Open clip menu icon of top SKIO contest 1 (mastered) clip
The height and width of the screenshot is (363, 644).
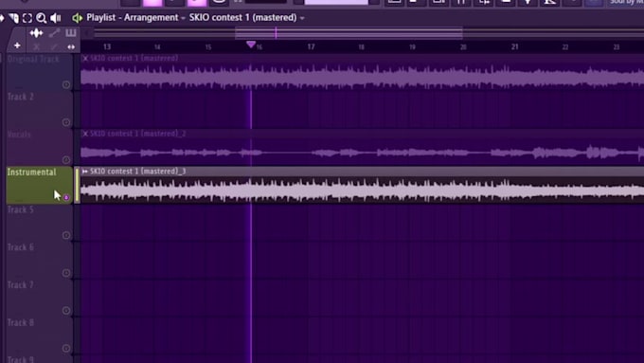tap(85, 59)
